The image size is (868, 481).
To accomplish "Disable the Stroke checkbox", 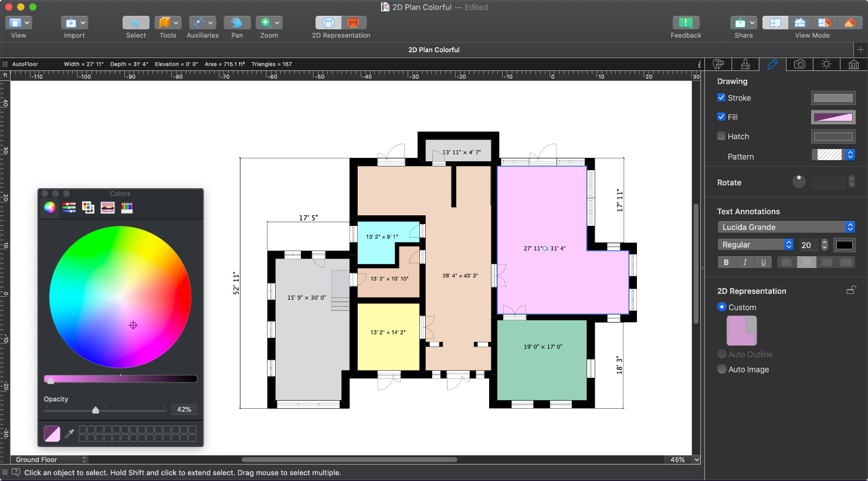I will click(722, 97).
